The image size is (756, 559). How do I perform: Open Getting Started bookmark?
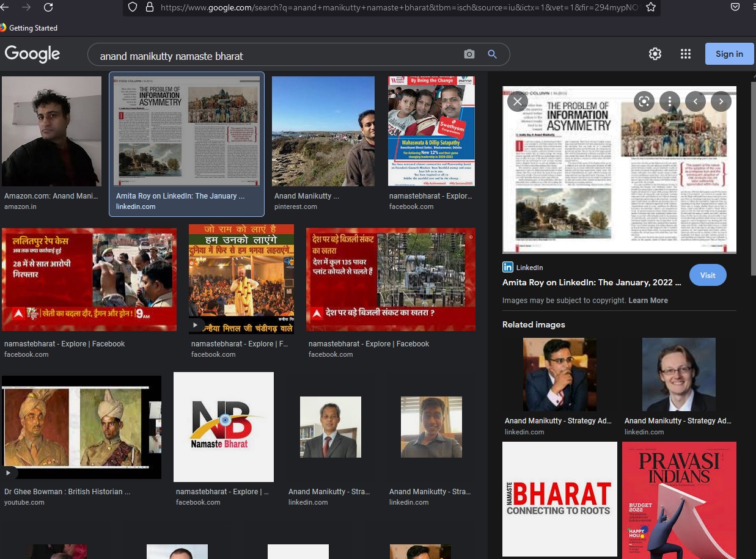29,28
